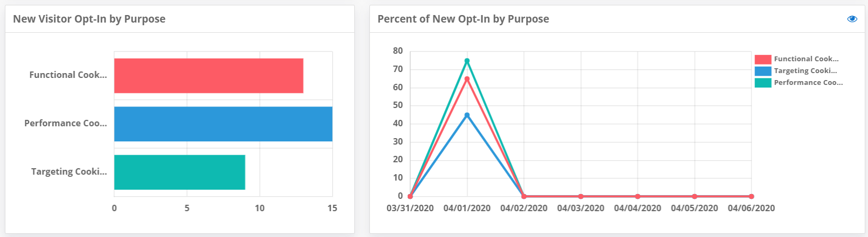Toggle Functional Cookies series via legend label
This screenshot has height=237, width=868.
tap(806, 59)
